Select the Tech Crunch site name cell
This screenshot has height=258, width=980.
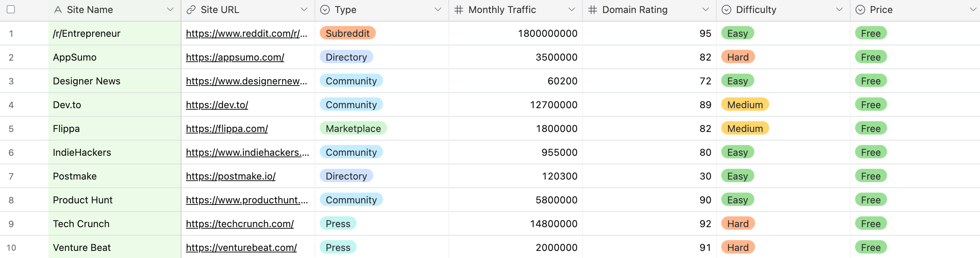click(115, 224)
